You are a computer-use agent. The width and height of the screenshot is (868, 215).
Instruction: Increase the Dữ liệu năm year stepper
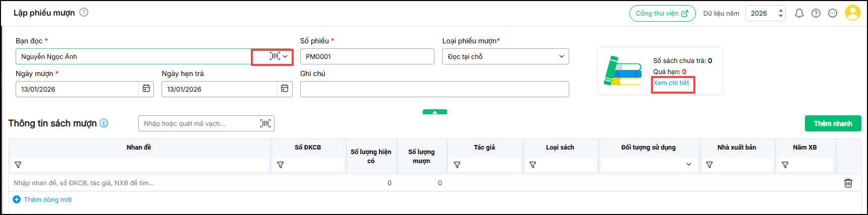pos(781,10)
